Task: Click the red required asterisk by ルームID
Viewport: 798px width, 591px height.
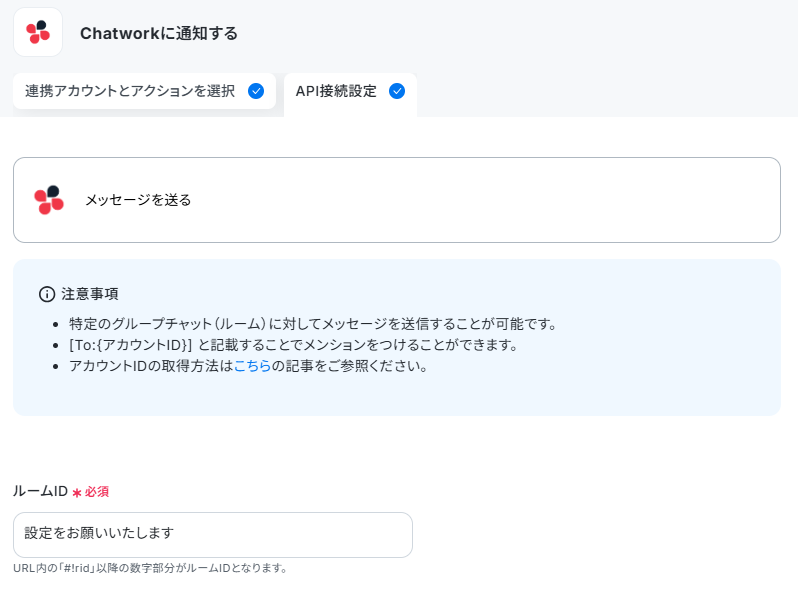Action: [x=77, y=492]
